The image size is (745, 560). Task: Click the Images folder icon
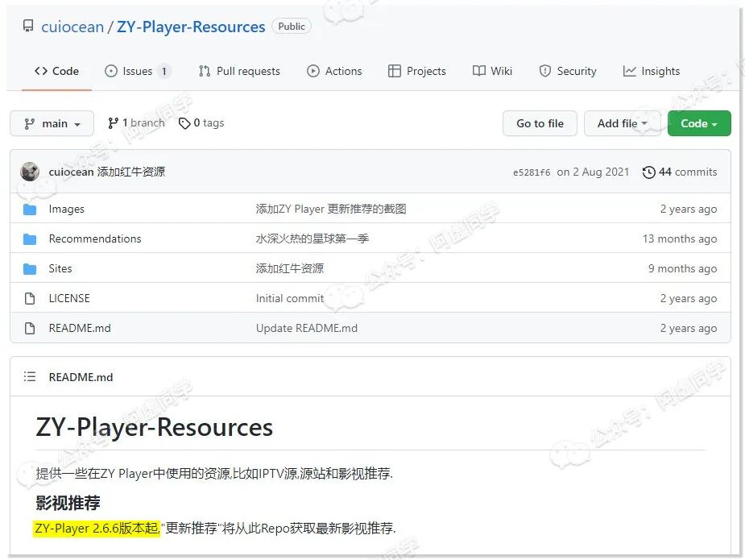pos(30,209)
